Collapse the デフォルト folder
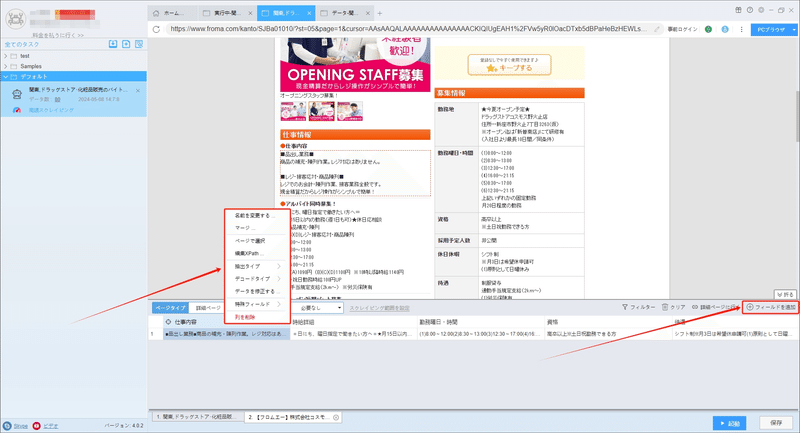The image size is (800, 433). [6, 77]
